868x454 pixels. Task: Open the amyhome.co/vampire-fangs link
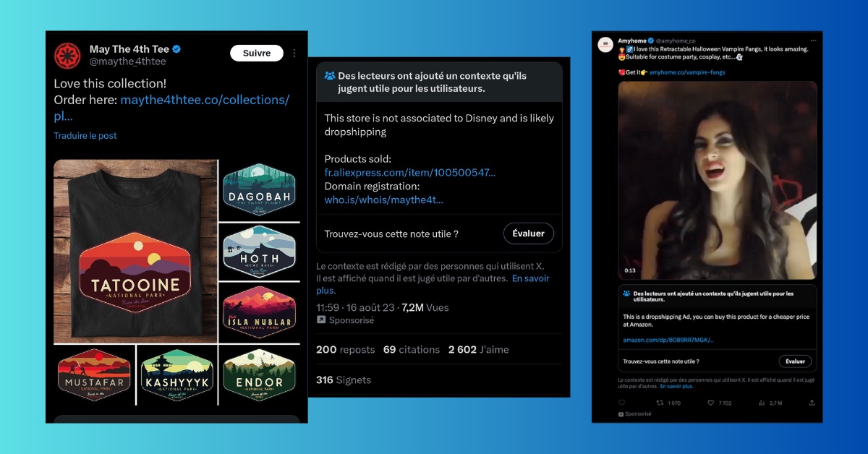click(687, 72)
